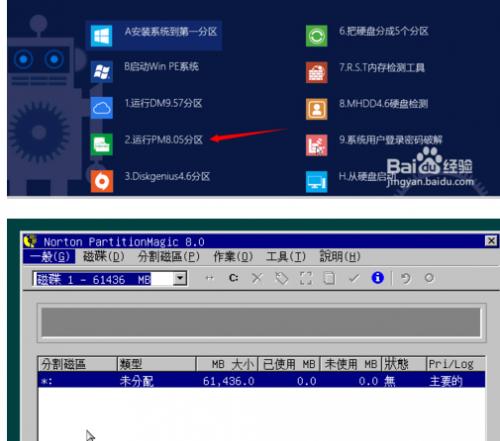This screenshot has width=500, height=441.
Task: Click the 未使用 MB column header
Action: pos(351,364)
